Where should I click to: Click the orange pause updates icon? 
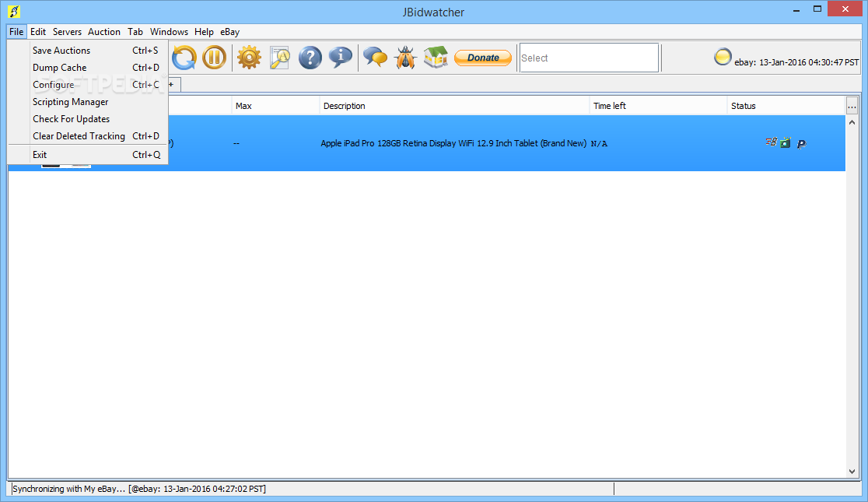click(x=214, y=58)
